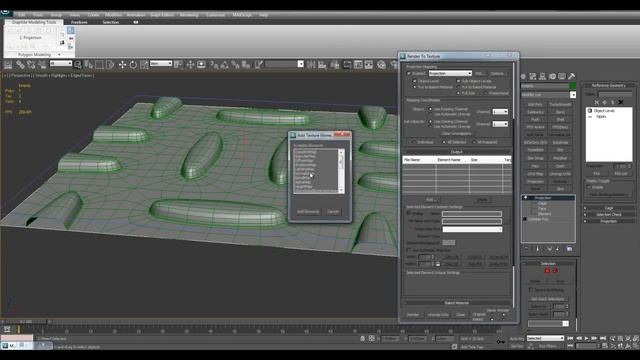Open Projection dropdown in Render To Texture
This screenshot has width=640, height=360.
pyautogui.click(x=450, y=73)
